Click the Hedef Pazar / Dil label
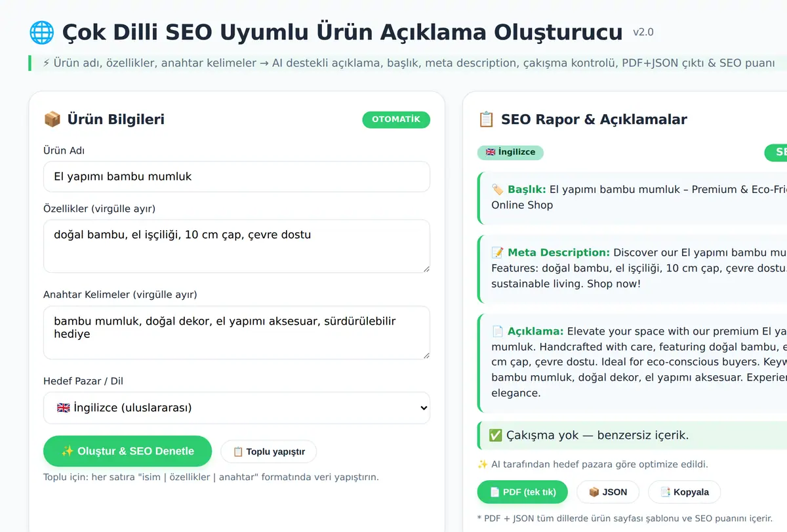Viewport: 787px width, 532px height. point(83,381)
